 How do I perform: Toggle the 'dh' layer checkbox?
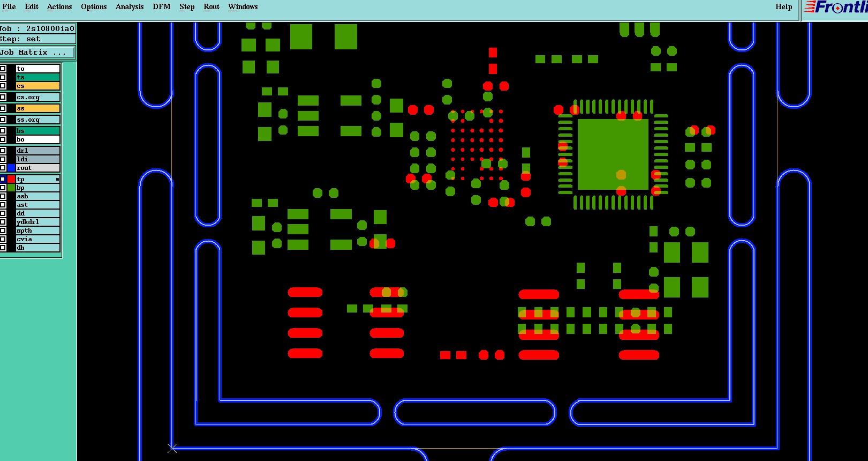coord(3,248)
